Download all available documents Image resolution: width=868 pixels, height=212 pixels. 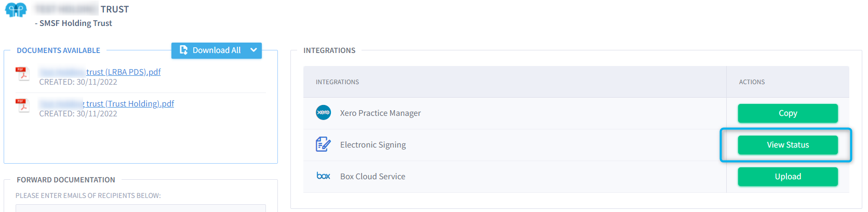210,50
